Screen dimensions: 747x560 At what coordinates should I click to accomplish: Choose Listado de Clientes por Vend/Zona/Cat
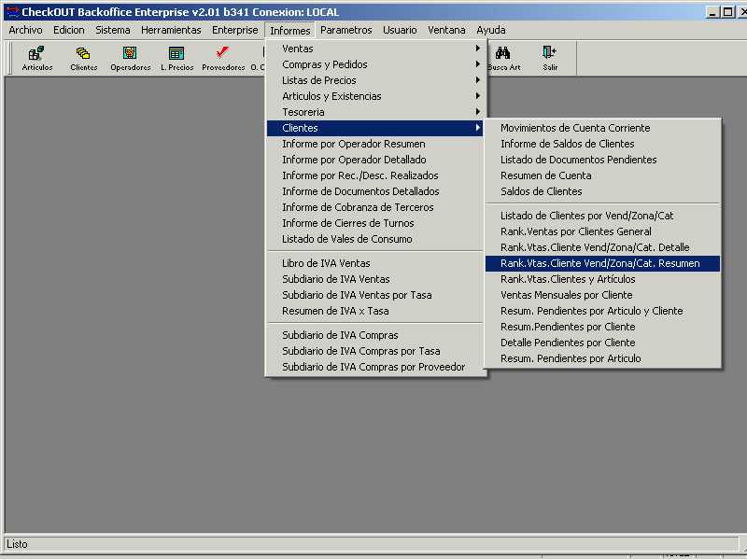pos(602,216)
